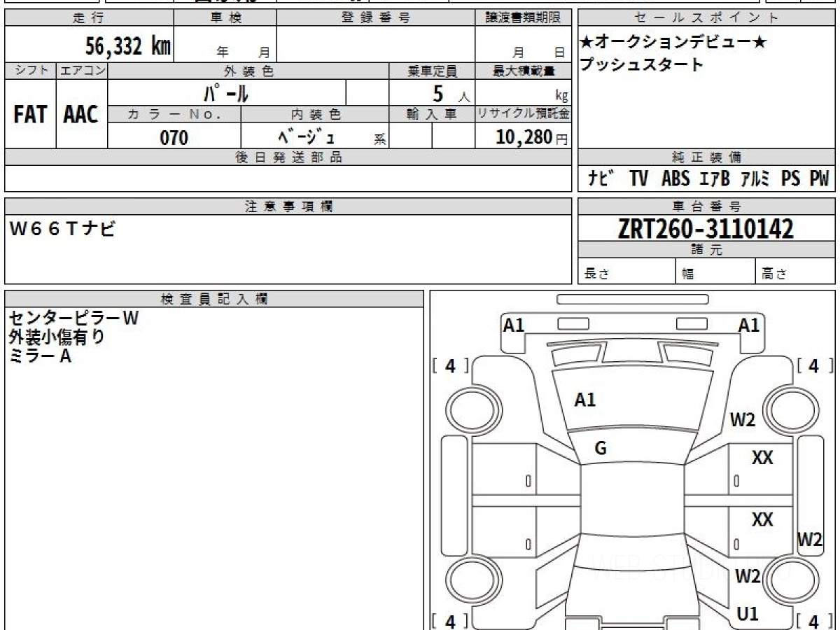
Task: Click the [4] tire rating at top-left
Action: [451, 366]
